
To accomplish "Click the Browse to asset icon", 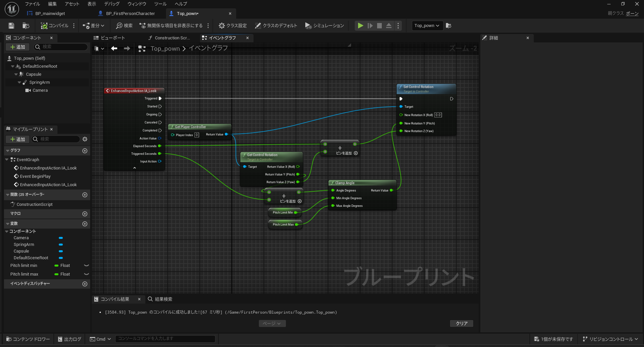I will click(x=26, y=26).
